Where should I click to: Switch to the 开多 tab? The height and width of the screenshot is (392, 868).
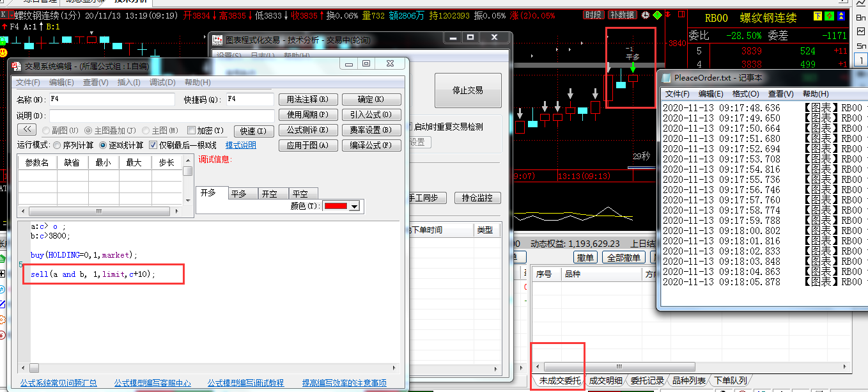[212, 192]
